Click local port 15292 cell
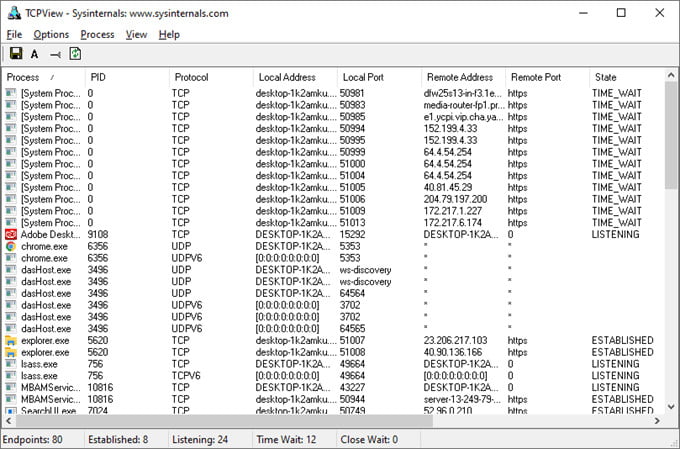The height and width of the screenshot is (449, 680). (353, 235)
